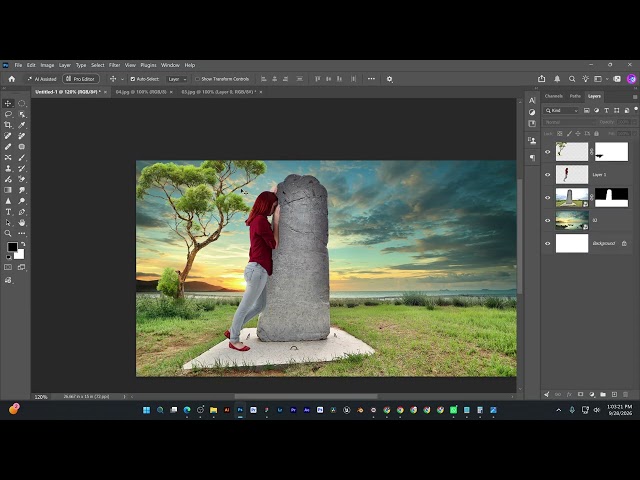
Task: Select the Pen tool
Action: 22,212
